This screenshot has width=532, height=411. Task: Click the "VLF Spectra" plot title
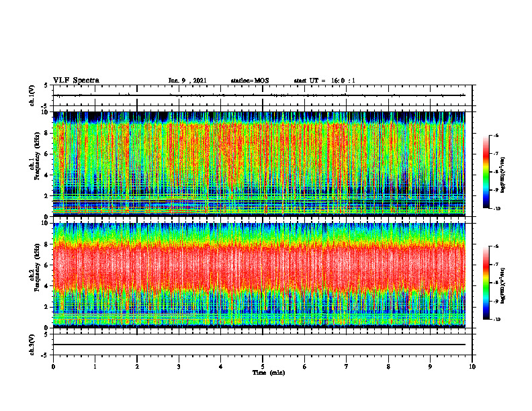76,81
